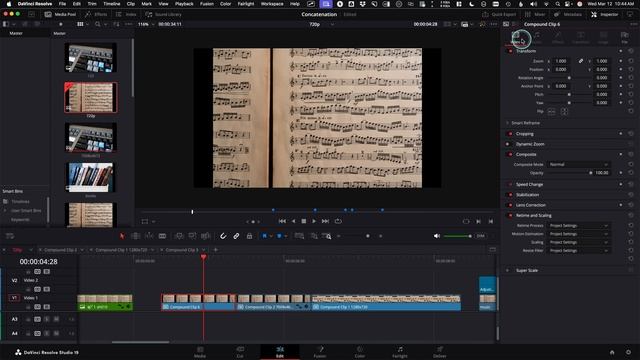The height and width of the screenshot is (360, 640).
Task: Open the Resize Filter dropdown
Action: pos(578,251)
